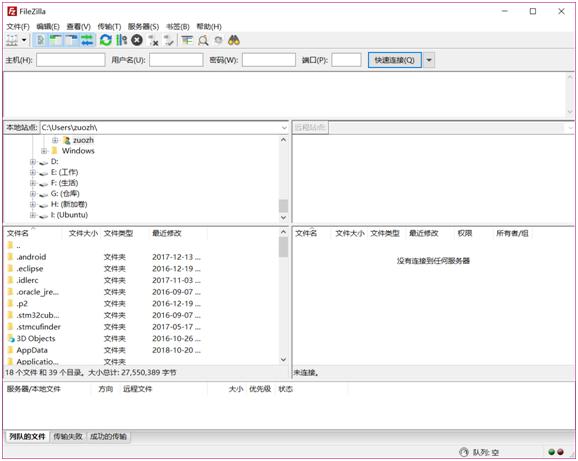Toggle processing of the transfer queue
The height and width of the screenshot is (461, 578).
[121, 40]
